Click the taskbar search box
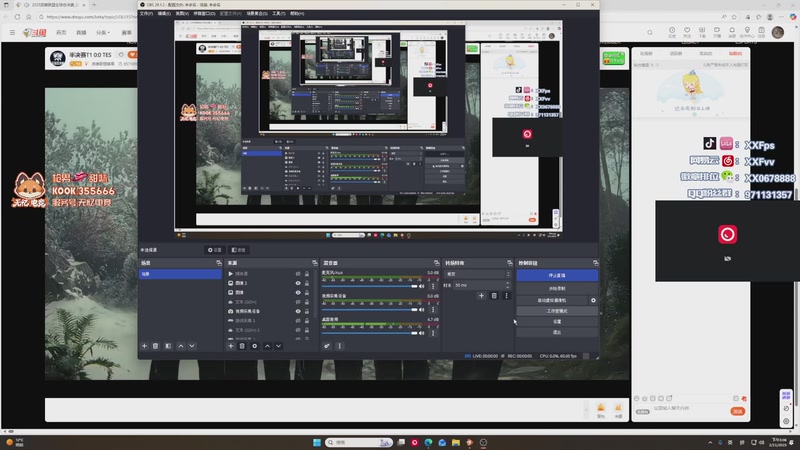 pos(359,442)
